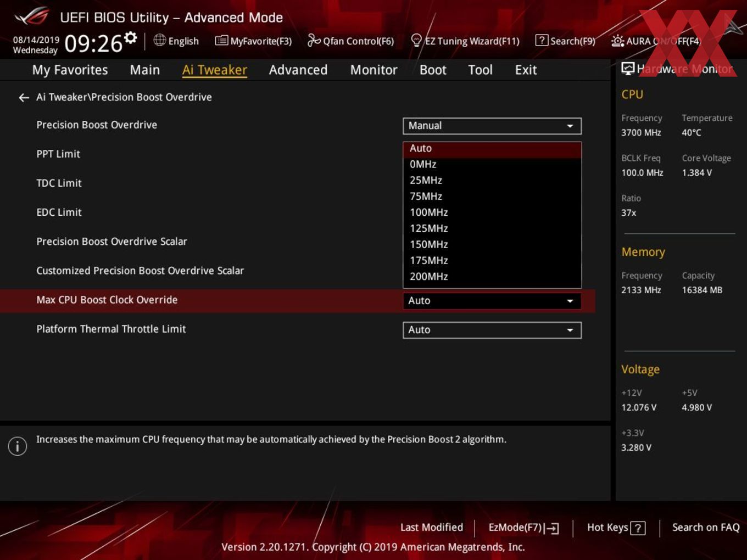Click the 09:26 clock display
The width and height of the screenshot is (747, 560).
(x=93, y=43)
